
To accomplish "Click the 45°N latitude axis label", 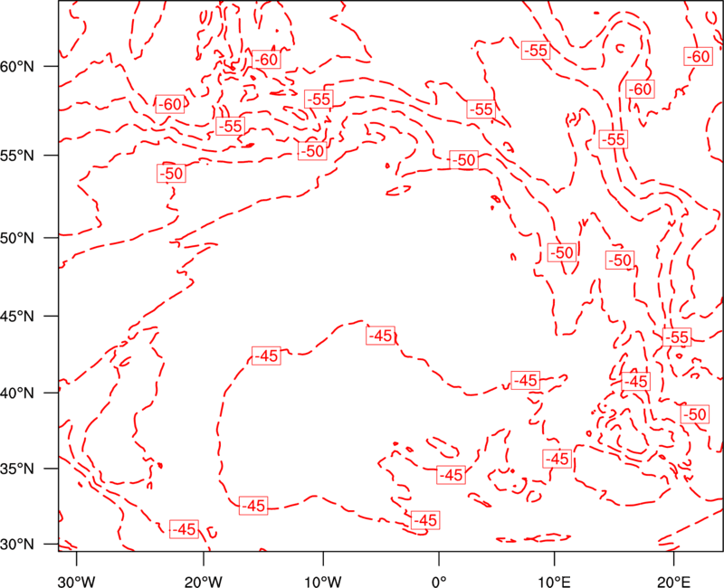I will (x=17, y=316).
